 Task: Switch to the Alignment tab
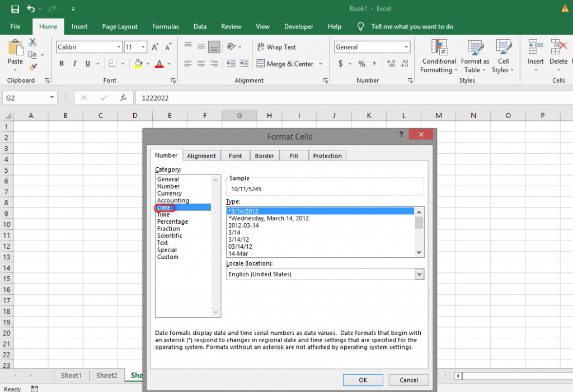point(201,155)
